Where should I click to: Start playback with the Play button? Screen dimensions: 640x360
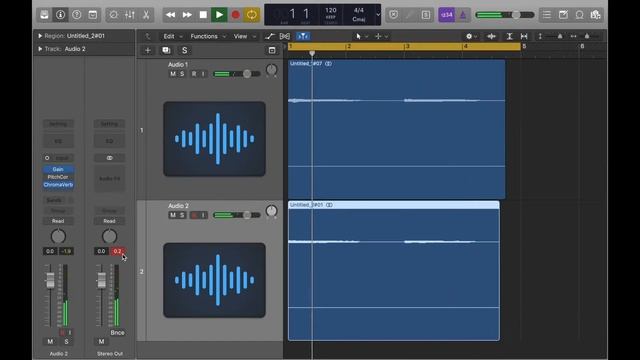pyautogui.click(x=219, y=15)
